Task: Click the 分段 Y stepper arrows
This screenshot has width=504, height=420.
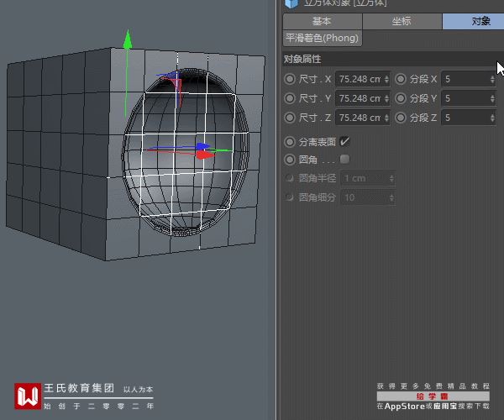Action: pyautogui.click(x=492, y=98)
